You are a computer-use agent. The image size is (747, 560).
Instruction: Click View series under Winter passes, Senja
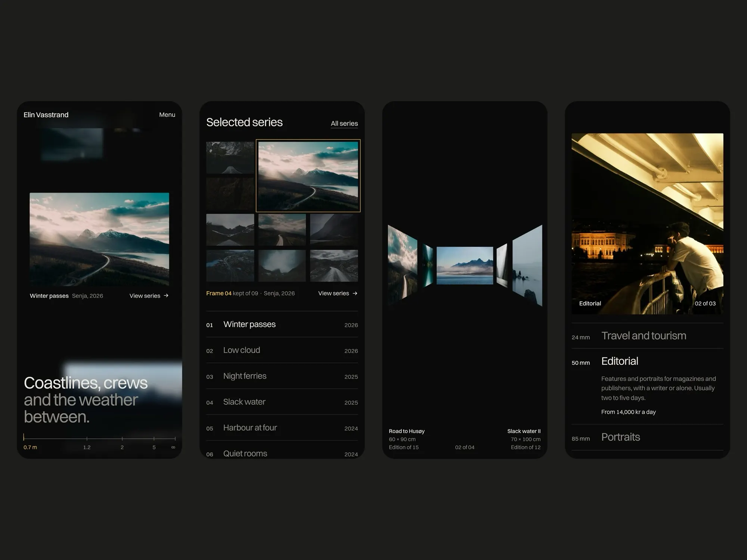(149, 296)
